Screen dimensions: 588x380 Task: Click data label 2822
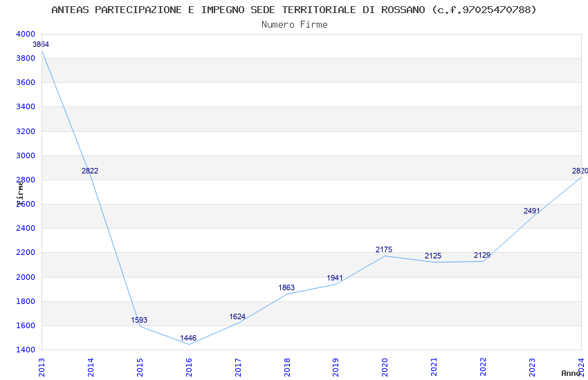[x=90, y=171]
